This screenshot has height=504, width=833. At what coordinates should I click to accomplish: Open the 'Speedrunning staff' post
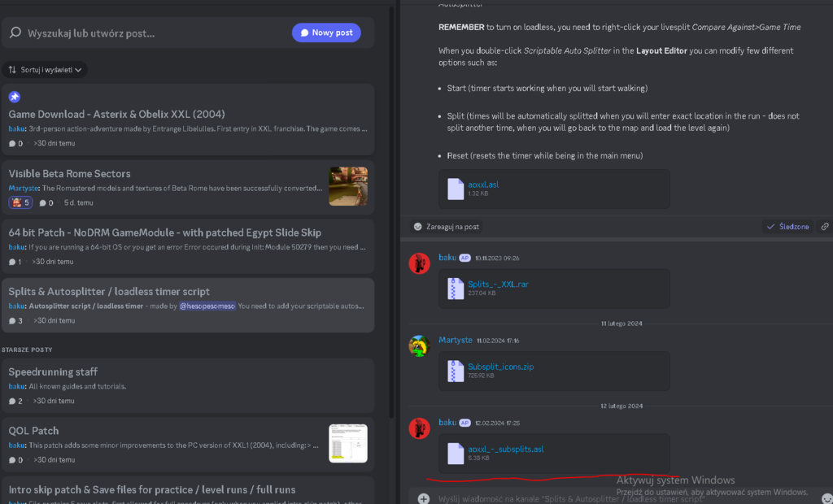coord(188,385)
